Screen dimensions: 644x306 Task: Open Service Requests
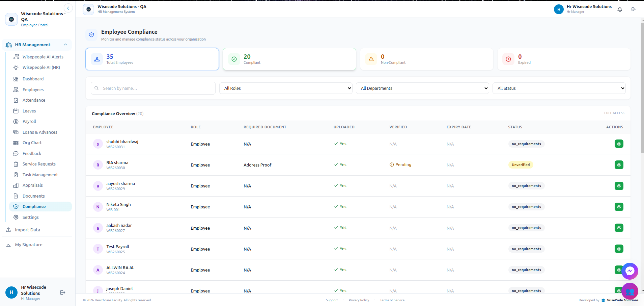coord(40,164)
